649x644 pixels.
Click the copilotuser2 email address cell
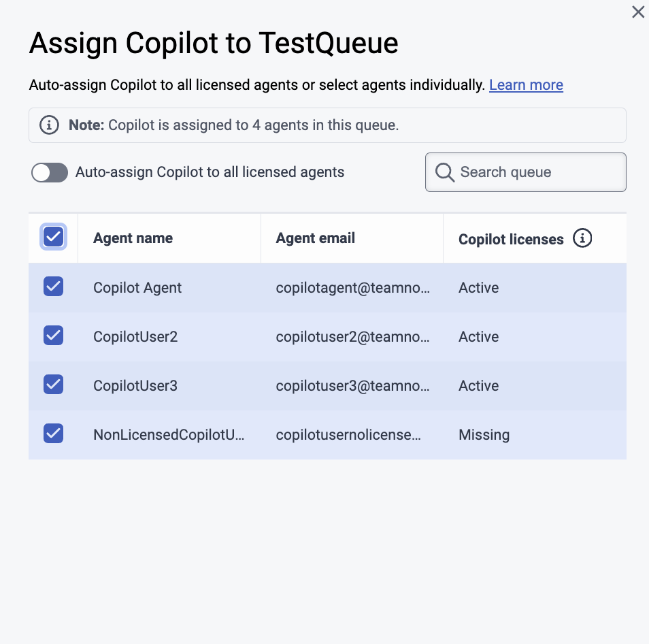pos(353,337)
